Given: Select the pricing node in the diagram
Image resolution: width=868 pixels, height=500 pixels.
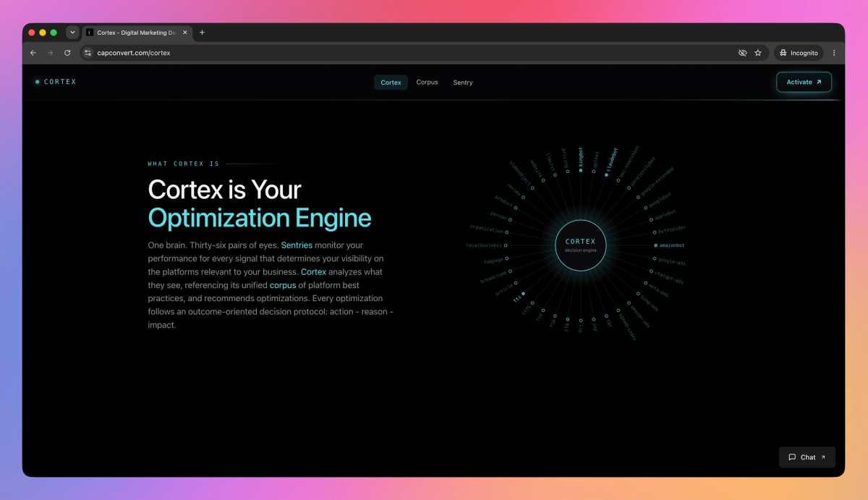Looking at the screenshot, I should click(x=565, y=161).
